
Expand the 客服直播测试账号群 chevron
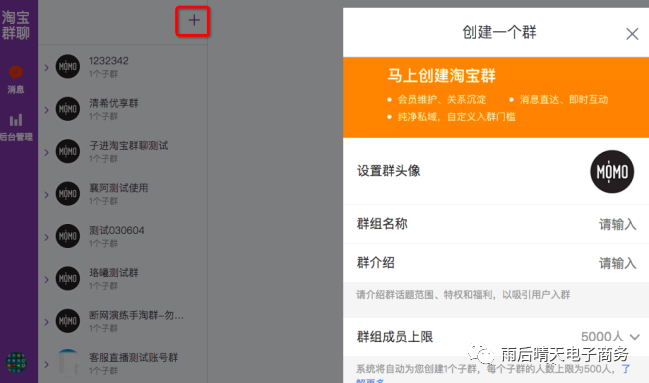tap(46, 364)
